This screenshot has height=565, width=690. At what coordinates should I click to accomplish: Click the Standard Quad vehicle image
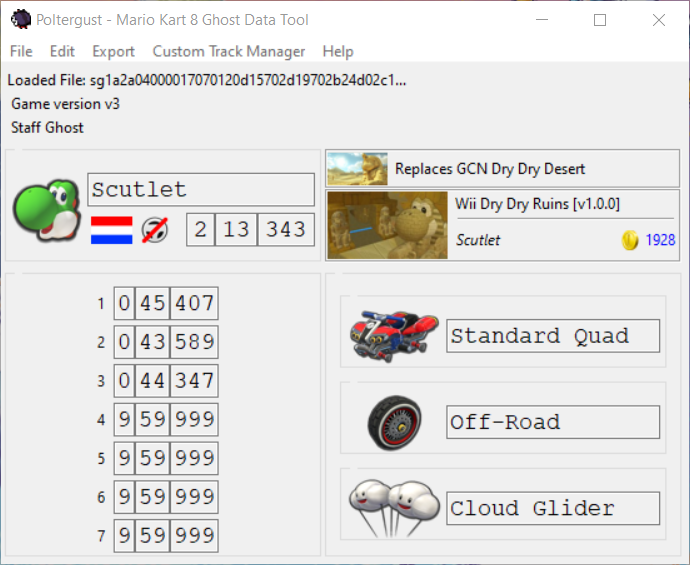394,335
